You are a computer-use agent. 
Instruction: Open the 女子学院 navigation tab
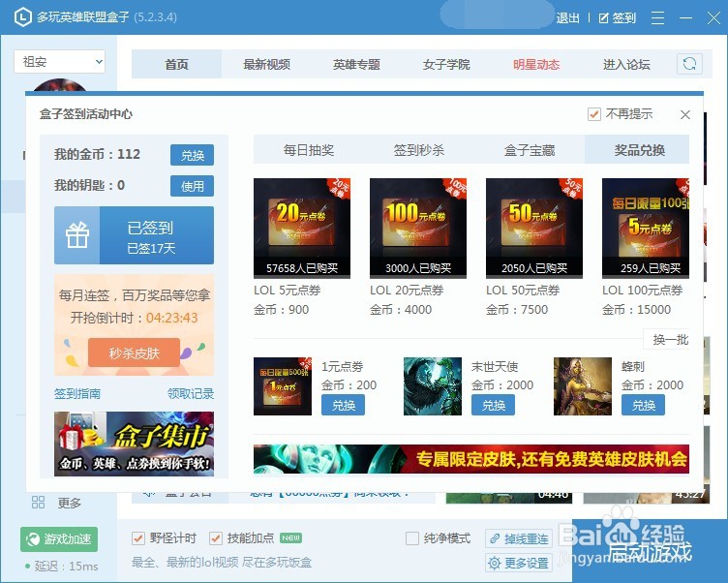446,64
